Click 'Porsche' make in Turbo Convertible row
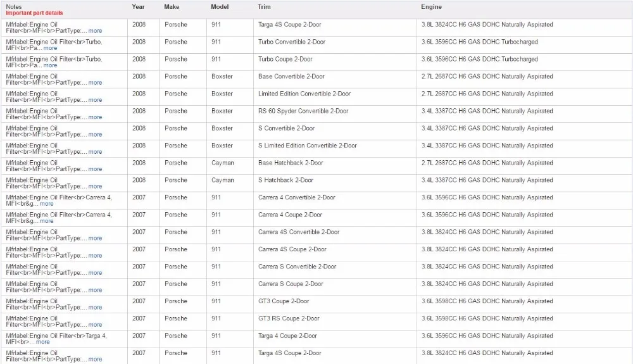The width and height of the screenshot is (633, 364). 175,42
